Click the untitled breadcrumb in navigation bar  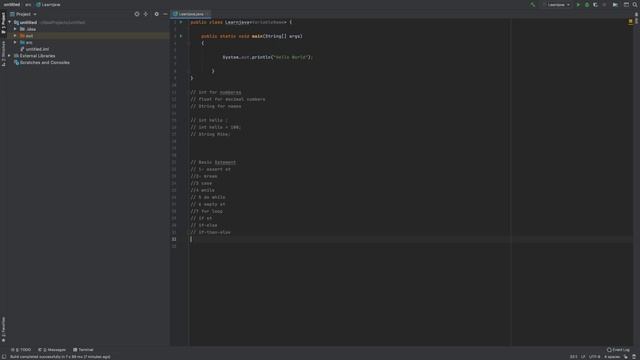tap(12, 4)
